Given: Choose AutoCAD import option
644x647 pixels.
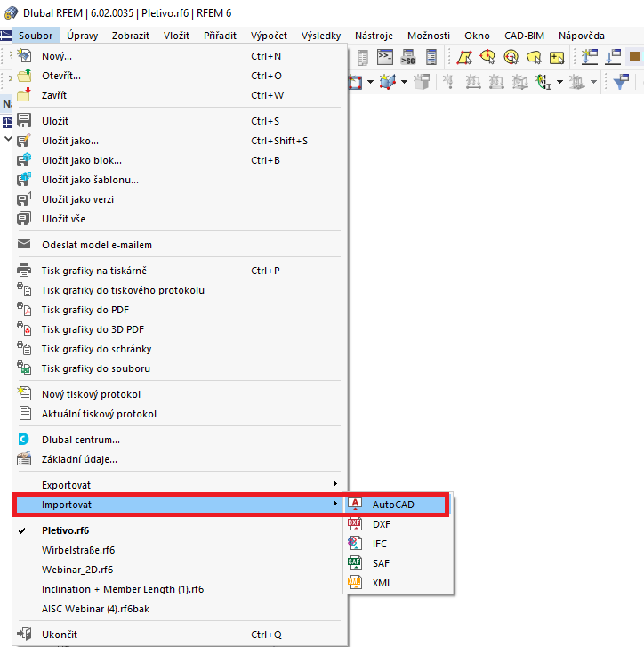Looking at the screenshot, I should [x=396, y=505].
